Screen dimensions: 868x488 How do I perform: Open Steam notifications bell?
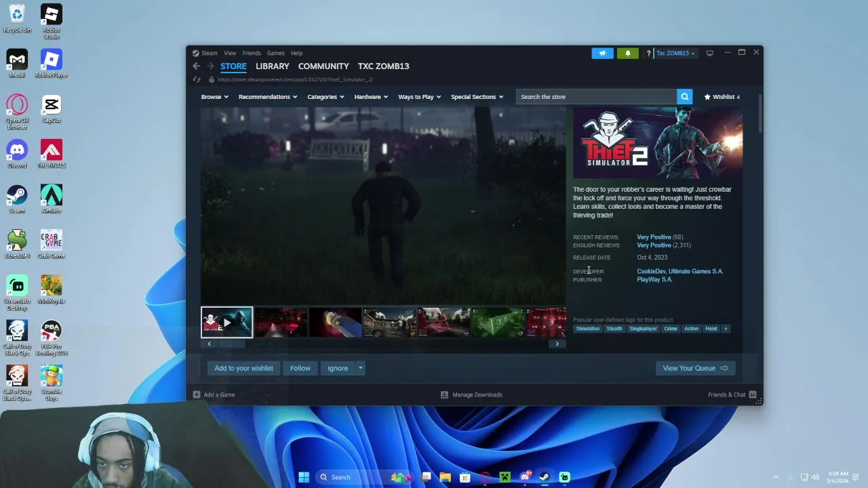[x=627, y=53]
